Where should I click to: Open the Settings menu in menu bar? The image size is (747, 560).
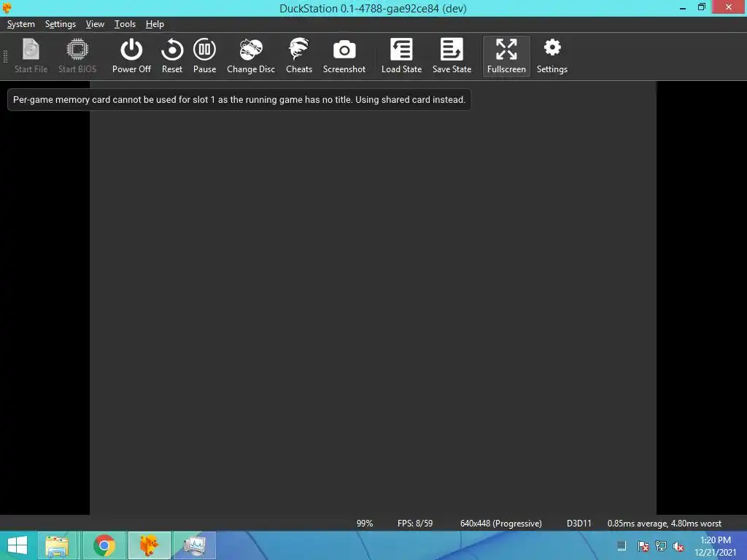tap(61, 24)
